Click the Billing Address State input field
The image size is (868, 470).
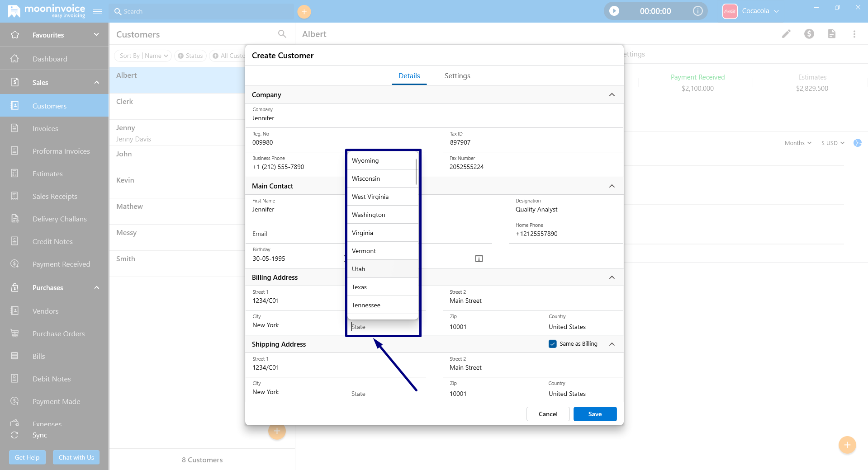pos(384,326)
